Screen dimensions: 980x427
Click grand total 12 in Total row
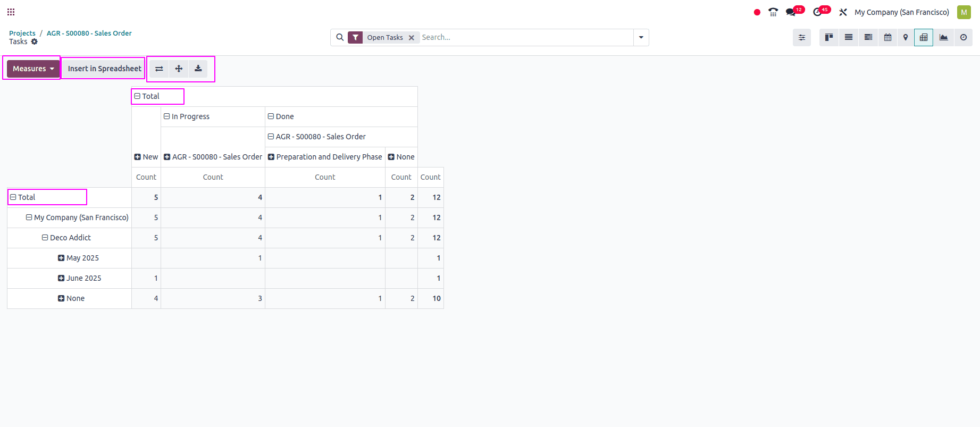click(x=431, y=197)
